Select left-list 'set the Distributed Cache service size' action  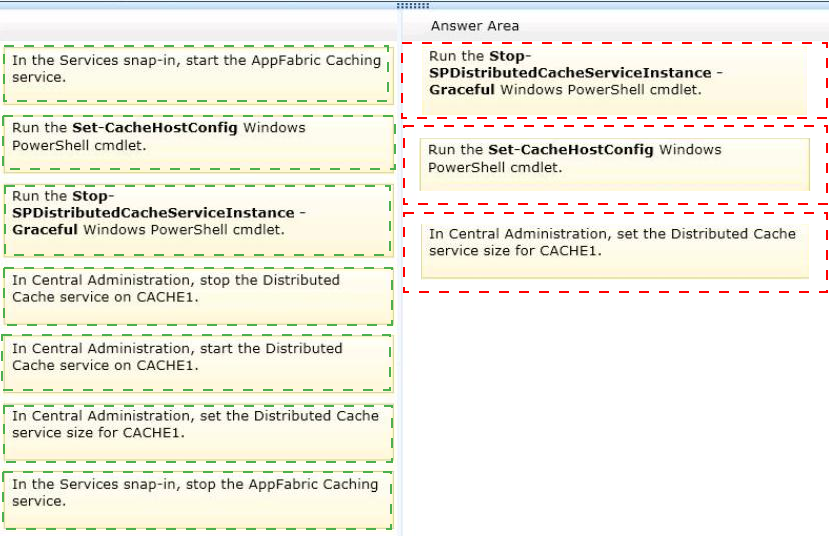(198, 433)
